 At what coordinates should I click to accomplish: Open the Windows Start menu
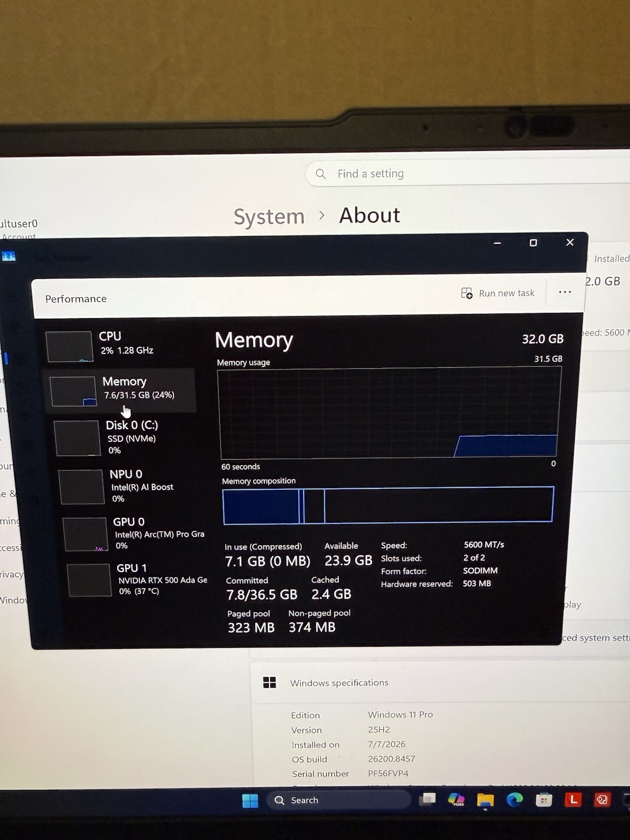(x=250, y=801)
